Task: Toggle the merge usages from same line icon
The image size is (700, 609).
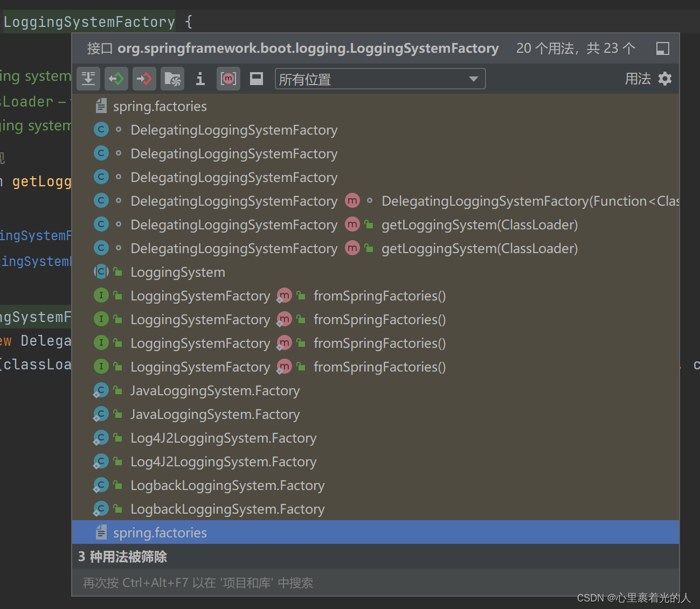Action: [x=88, y=79]
